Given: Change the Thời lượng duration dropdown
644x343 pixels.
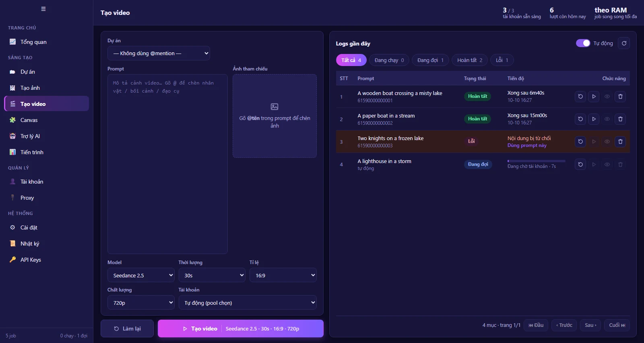Looking at the screenshot, I should pyautogui.click(x=212, y=275).
